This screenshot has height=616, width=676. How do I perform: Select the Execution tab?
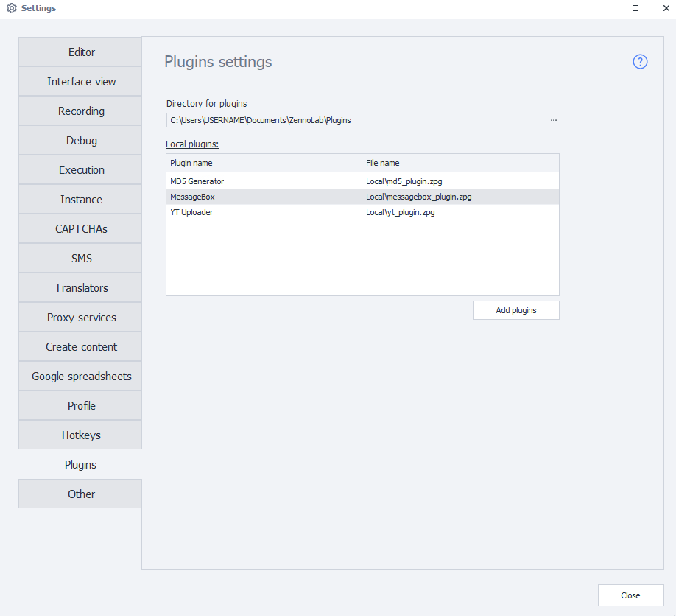(x=81, y=170)
